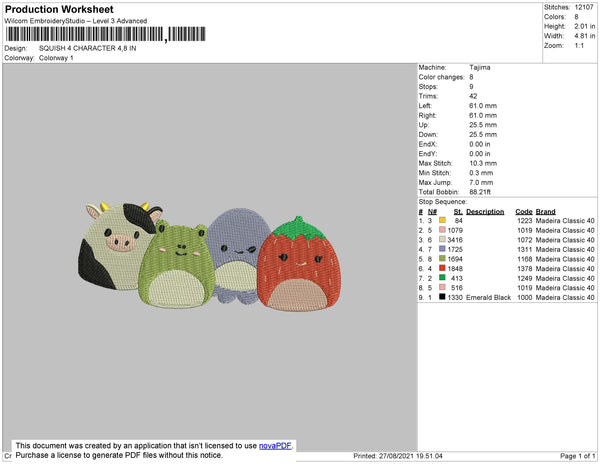The height and width of the screenshot is (464, 600).
Task: Click stitch count '1725' in stop sequence
Action: [455, 249]
